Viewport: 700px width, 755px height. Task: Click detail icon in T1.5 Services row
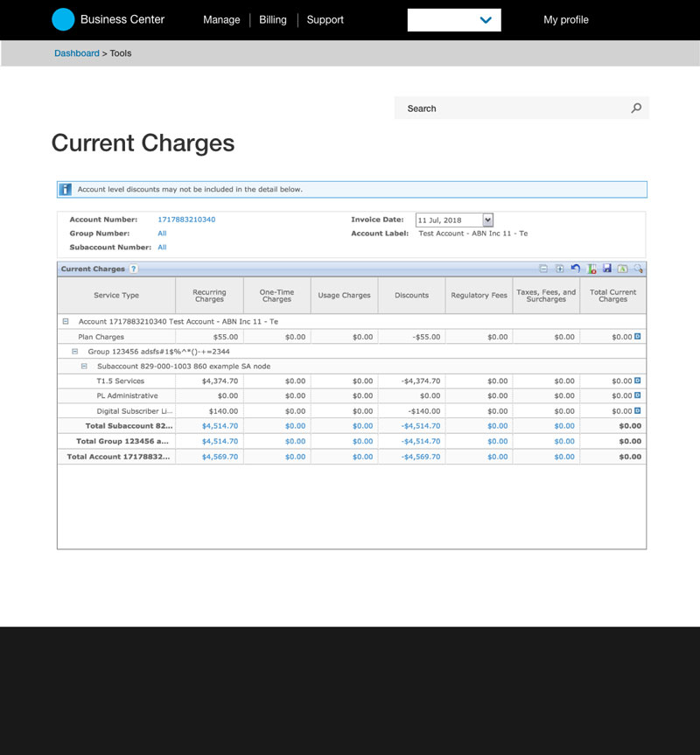click(637, 381)
